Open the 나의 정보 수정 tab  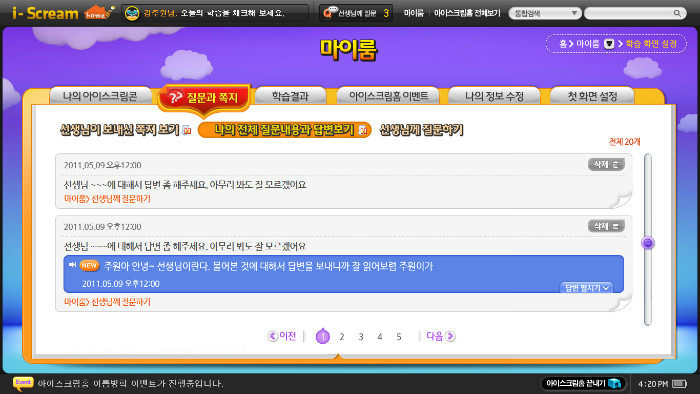[494, 95]
